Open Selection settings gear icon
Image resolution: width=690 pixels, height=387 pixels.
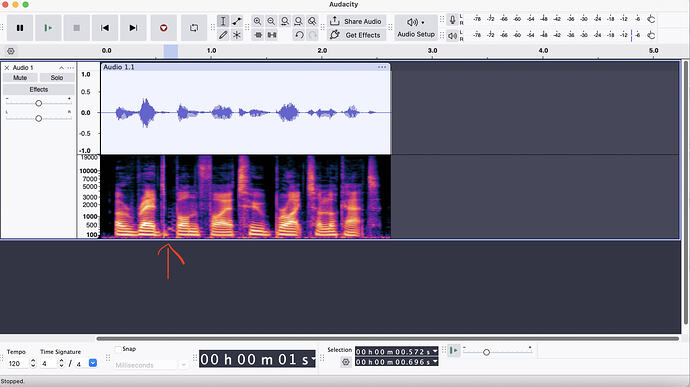346,362
